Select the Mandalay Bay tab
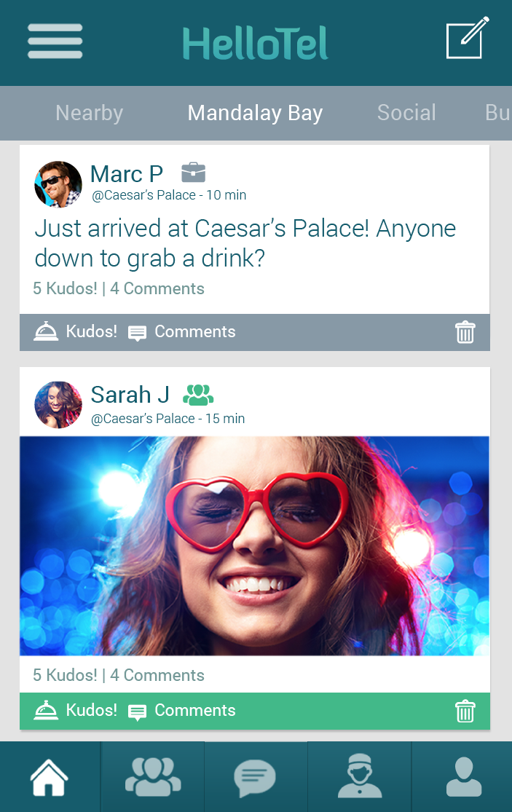The image size is (512, 812). 255,113
